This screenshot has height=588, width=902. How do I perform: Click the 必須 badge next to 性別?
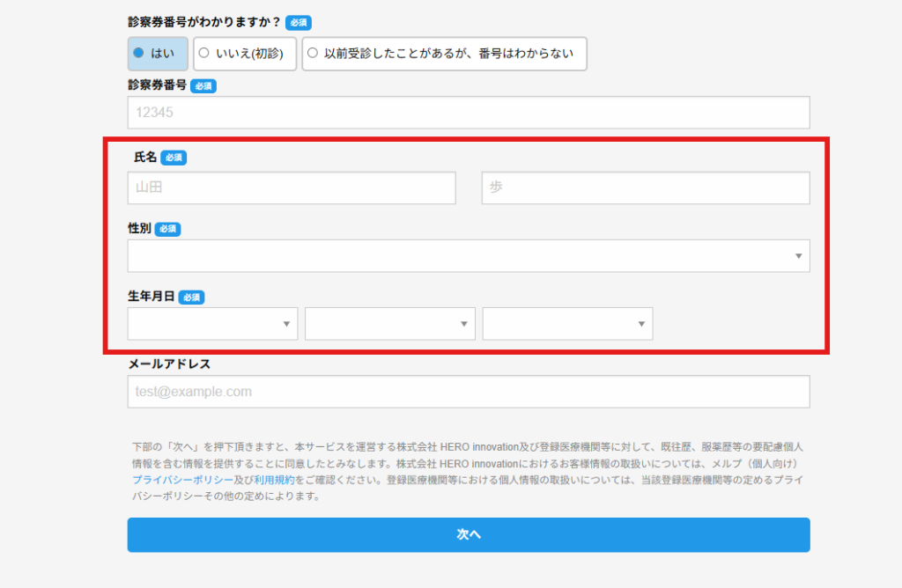click(x=167, y=229)
